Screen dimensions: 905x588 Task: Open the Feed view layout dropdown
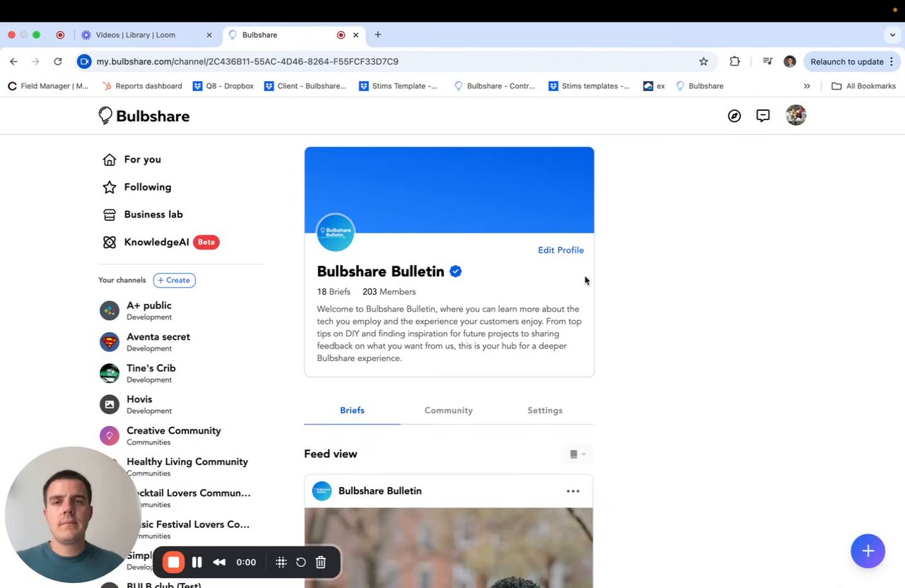578,454
